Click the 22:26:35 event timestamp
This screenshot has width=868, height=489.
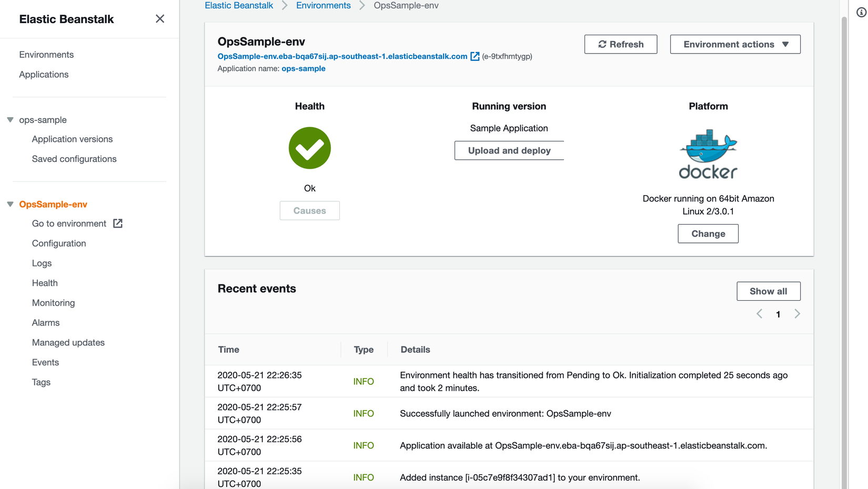coord(259,382)
